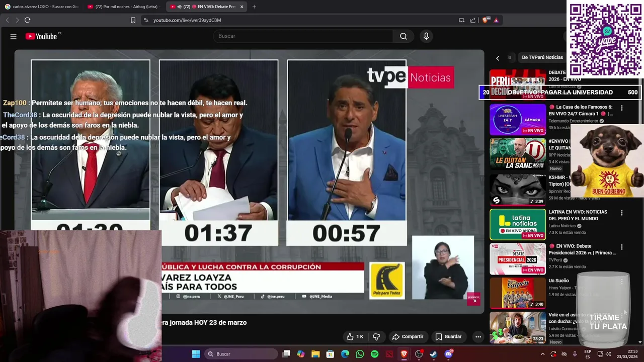The height and width of the screenshot is (362, 644).
Task: Click the Windows taskbar search box
Action: tap(242, 354)
